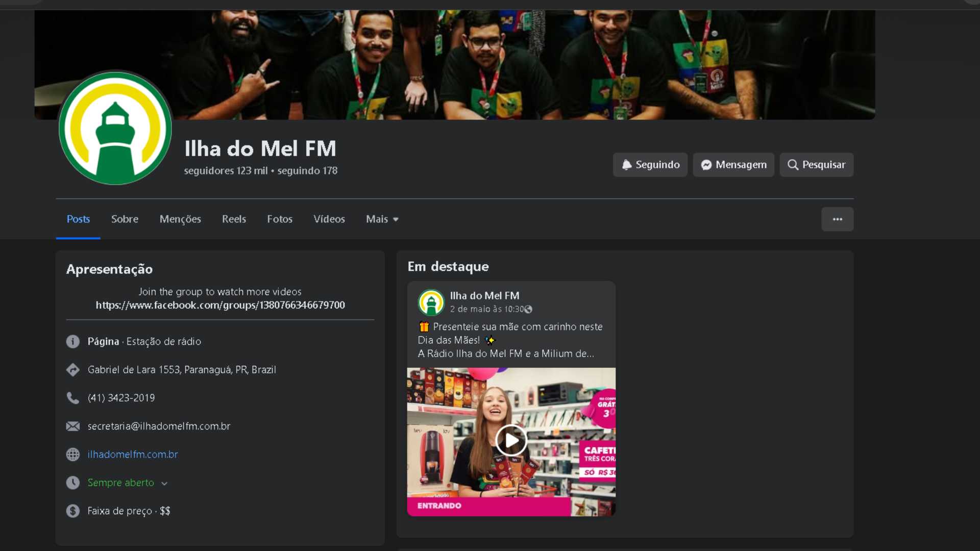Open the three-dots page options menu
The width and height of the screenshot is (980, 551).
(837, 219)
